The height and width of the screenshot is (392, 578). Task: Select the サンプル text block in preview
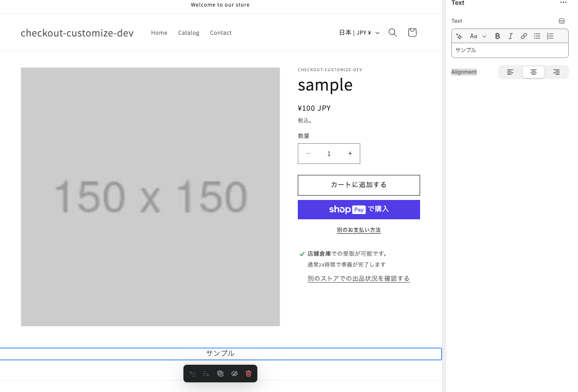(x=220, y=354)
